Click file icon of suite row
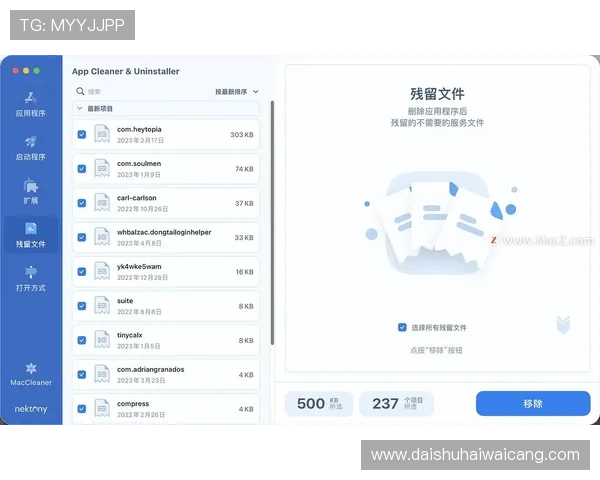 102,306
